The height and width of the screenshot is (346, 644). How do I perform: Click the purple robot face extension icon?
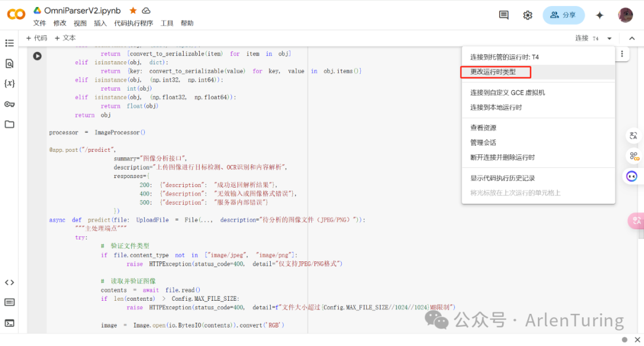[631, 176]
